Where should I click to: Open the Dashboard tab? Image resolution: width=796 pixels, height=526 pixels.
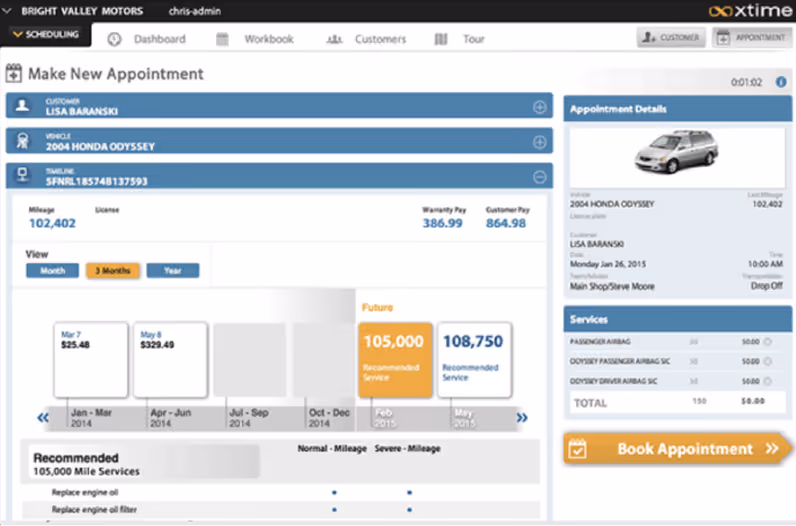(159, 39)
